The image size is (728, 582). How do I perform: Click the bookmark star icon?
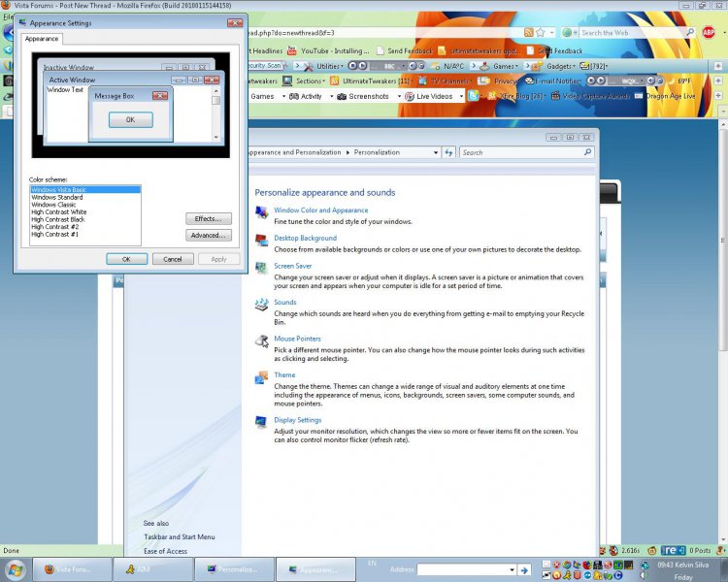(x=541, y=32)
